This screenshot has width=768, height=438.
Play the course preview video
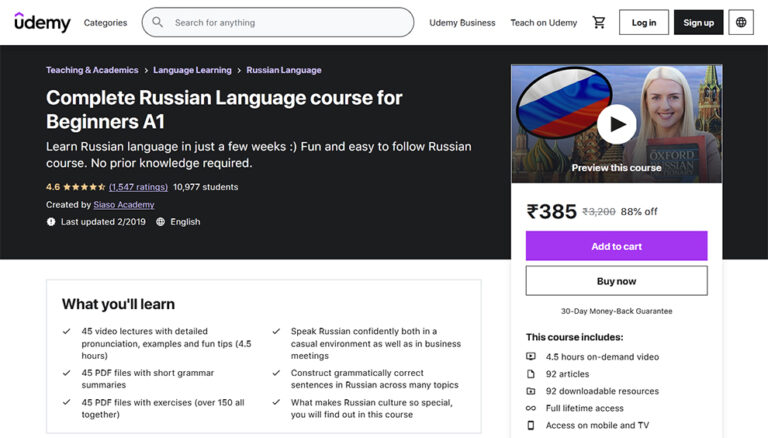pyautogui.click(x=617, y=124)
